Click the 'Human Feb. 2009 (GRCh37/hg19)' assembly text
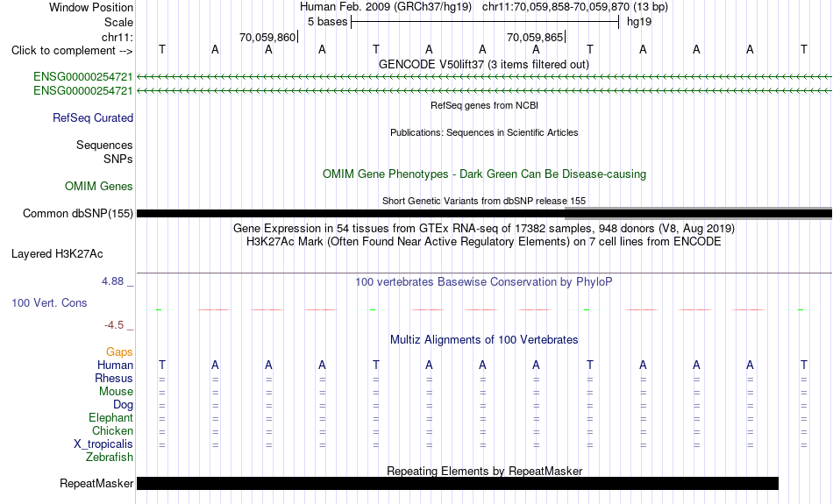 pos(386,7)
